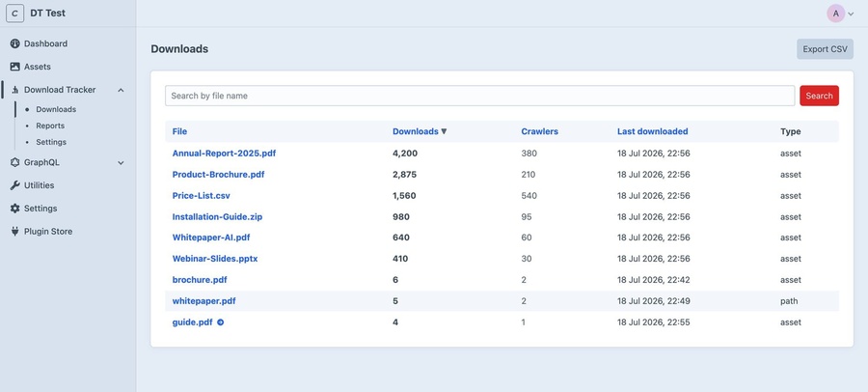Screen dimensions: 868x392
Task: Click the Type column header
Action: pos(791,131)
